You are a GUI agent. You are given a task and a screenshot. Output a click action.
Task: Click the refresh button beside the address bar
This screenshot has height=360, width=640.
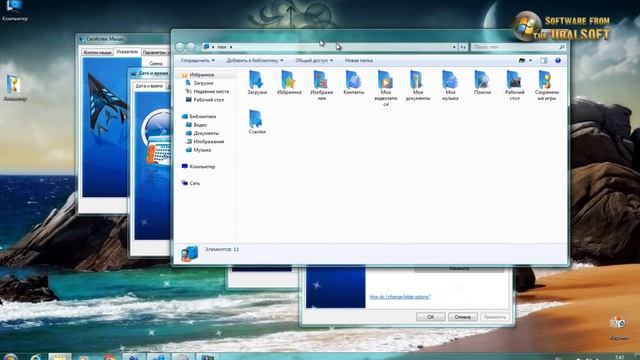[463, 47]
